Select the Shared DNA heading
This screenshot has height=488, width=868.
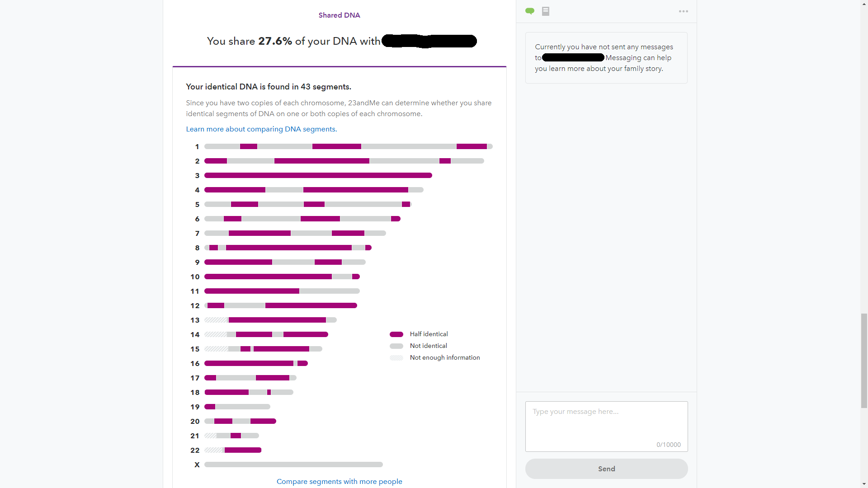click(339, 15)
